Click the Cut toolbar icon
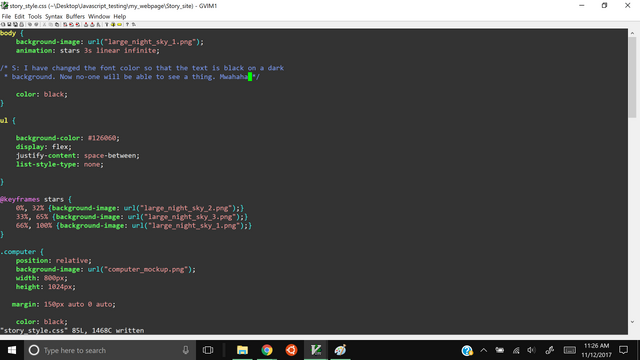The height and width of the screenshot is (360, 640). [44, 24]
